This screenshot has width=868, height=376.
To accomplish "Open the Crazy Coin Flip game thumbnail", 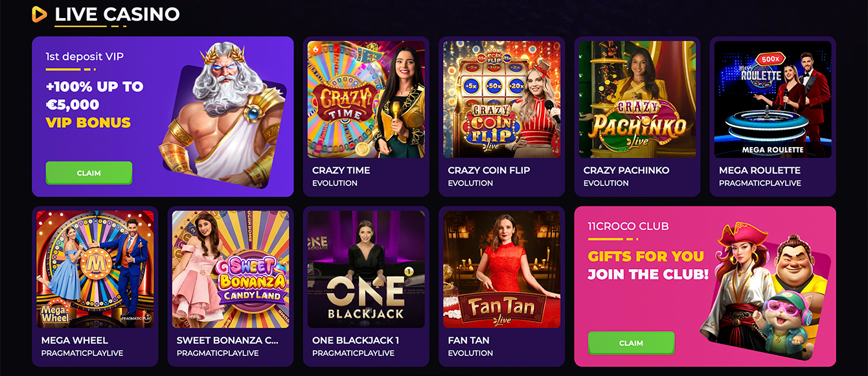I will click(x=501, y=99).
